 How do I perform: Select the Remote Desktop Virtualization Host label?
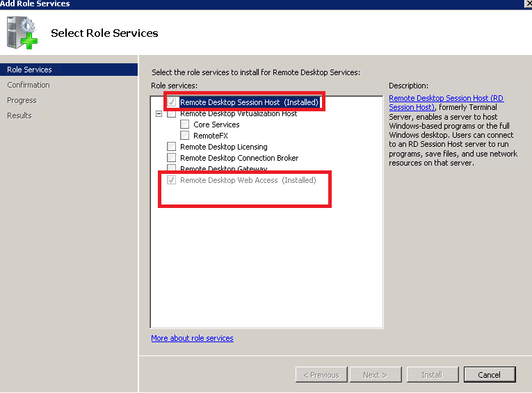click(239, 114)
